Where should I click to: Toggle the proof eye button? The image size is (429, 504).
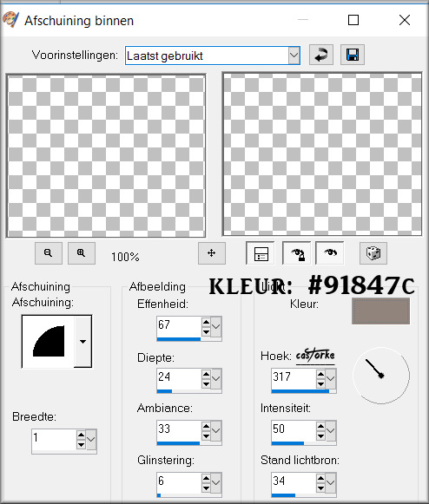(x=330, y=253)
